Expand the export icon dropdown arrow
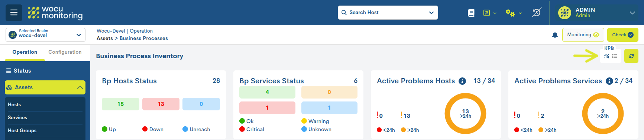Image resolution: width=644 pixels, height=140 pixels. [x=495, y=13]
